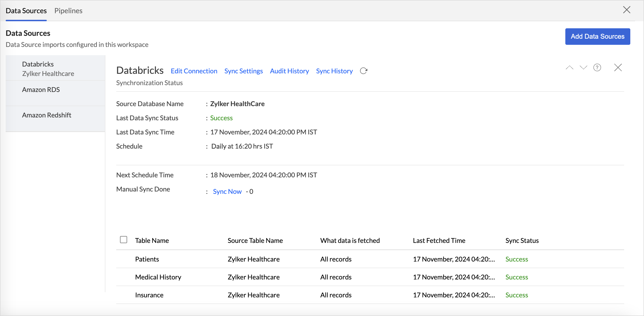Go to next data source with down chevron
Viewport: 644px width, 316px height.
[x=583, y=68]
